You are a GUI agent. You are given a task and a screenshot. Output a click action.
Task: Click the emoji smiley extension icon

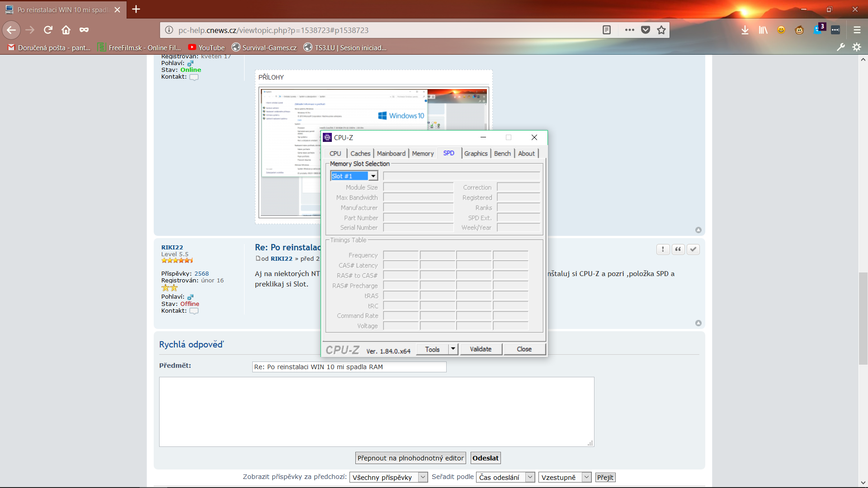coord(781,30)
